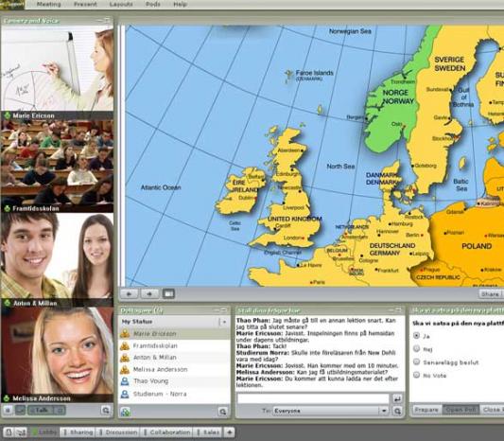Click the attendee status view icon
This screenshot has width=504, height=441.
[126, 412]
